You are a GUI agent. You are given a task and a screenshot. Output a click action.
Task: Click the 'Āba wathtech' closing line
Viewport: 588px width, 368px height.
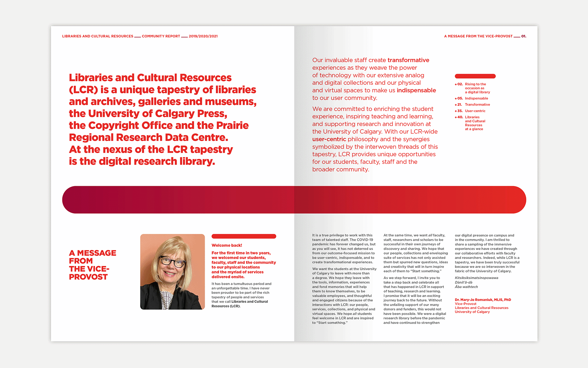[466, 287]
